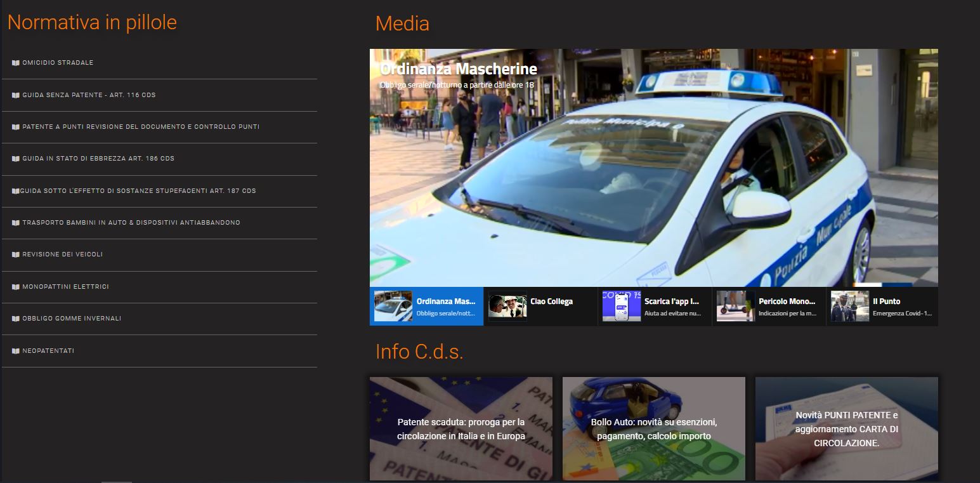
Task: Click the book icon beside Omicidio Stradale
Action: 16,63
